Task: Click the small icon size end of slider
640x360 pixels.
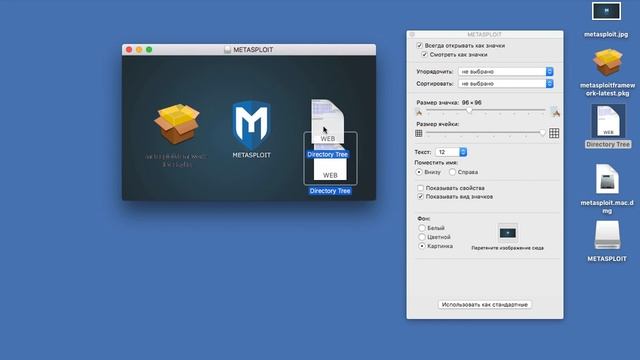Action: click(418, 112)
